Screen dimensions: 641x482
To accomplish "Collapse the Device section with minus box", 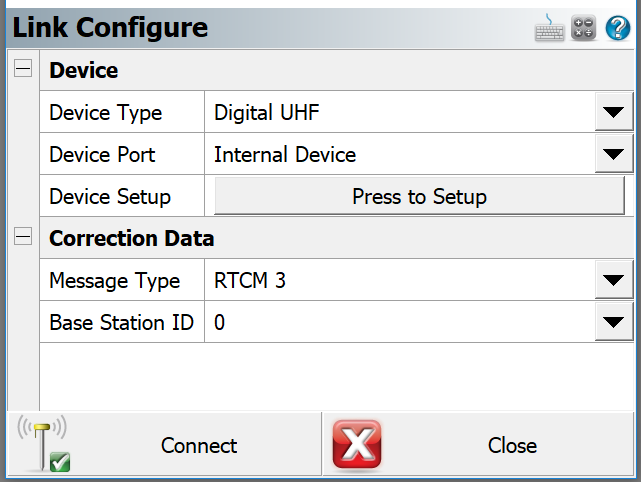I will (x=22, y=70).
